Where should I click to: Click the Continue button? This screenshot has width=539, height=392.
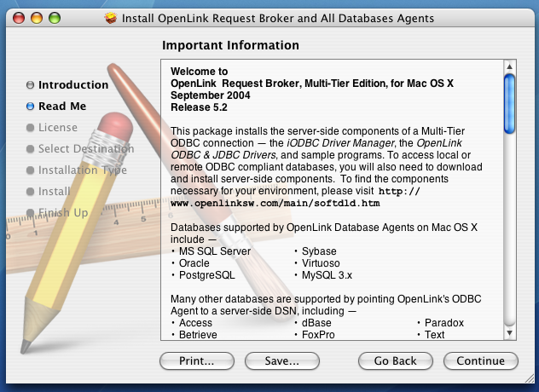click(480, 360)
